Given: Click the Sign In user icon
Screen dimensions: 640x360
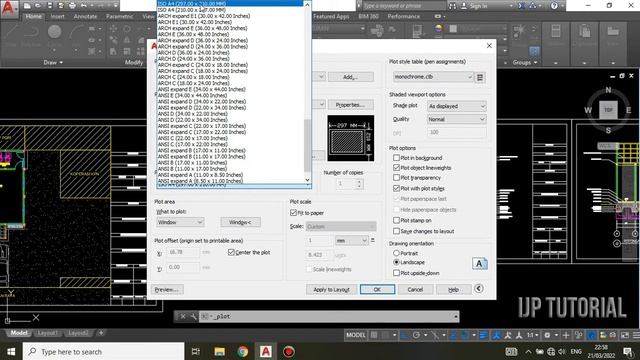Looking at the screenshot, I should tap(464, 6).
